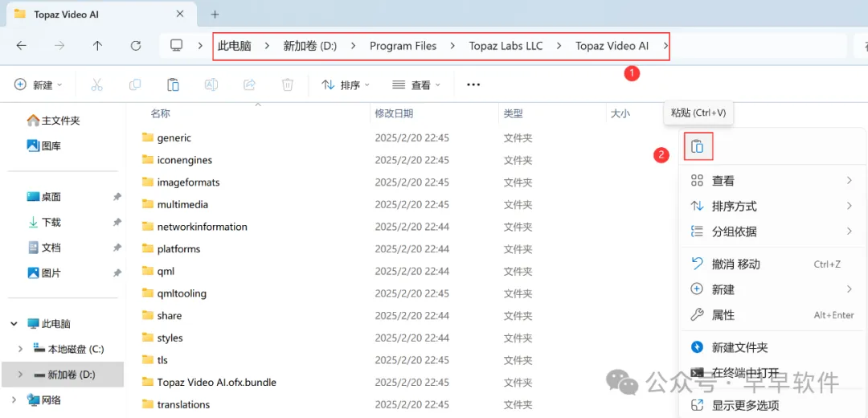Select the platforms folder
Viewport: 868px width, 418px height.
(x=178, y=248)
